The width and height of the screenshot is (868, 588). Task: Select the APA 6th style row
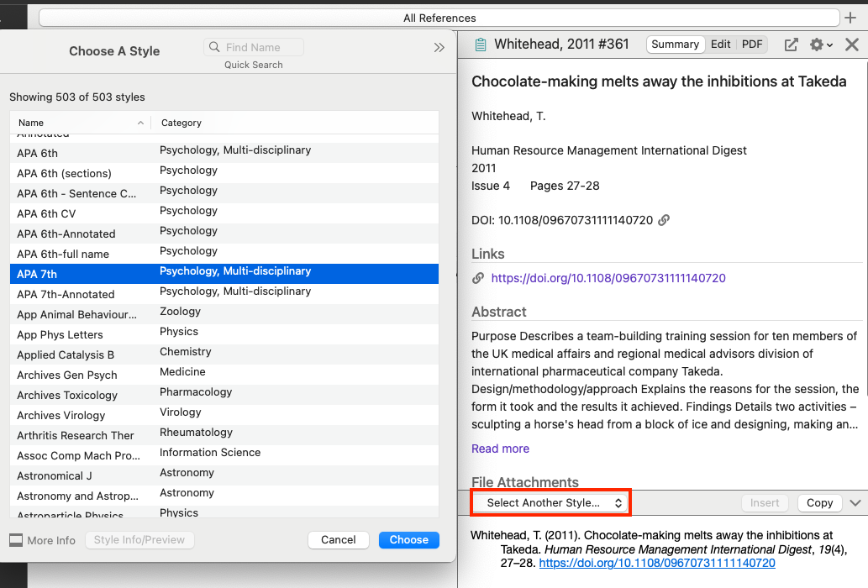click(x=224, y=153)
